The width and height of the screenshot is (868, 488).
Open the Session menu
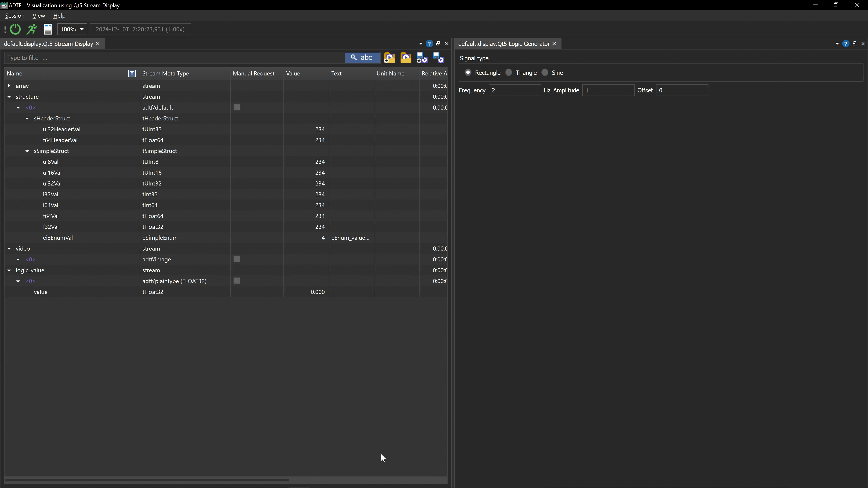pyautogui.click(x=15, y=16)
